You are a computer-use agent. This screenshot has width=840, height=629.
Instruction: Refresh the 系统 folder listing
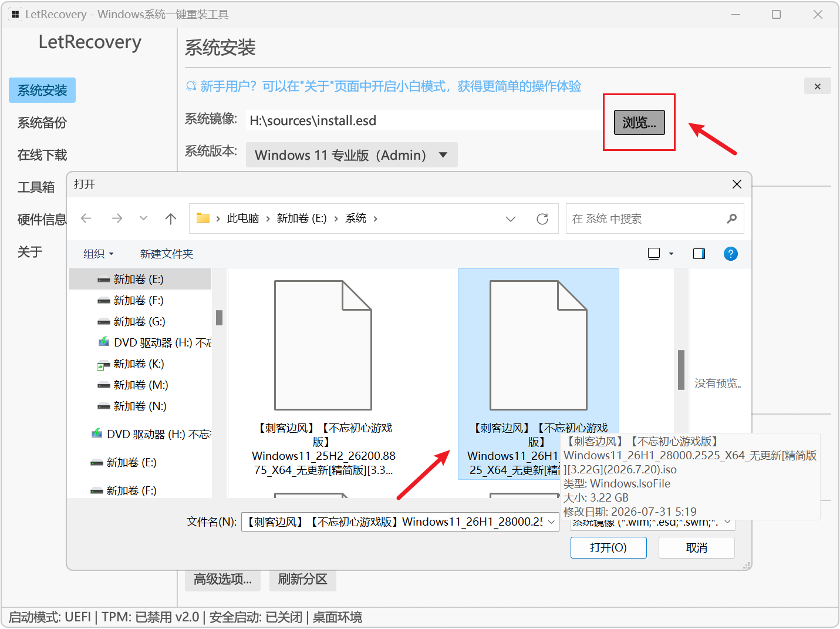tap(542, 218)
